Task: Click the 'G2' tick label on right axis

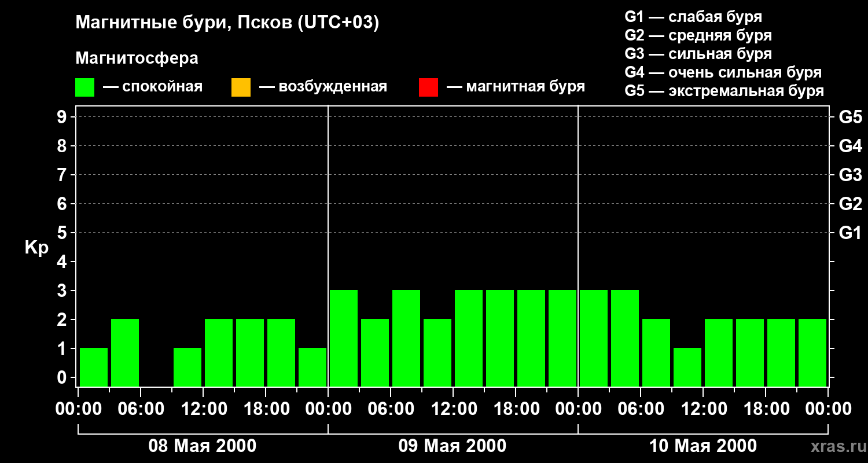Action: click(x=851, y=204)
